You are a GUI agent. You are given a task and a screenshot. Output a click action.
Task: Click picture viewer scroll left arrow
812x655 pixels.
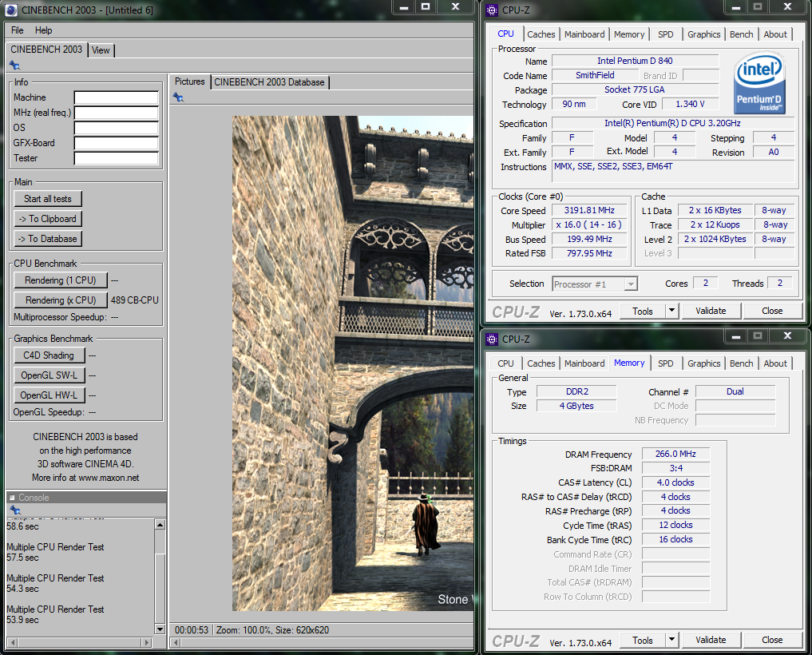point(176,642)
